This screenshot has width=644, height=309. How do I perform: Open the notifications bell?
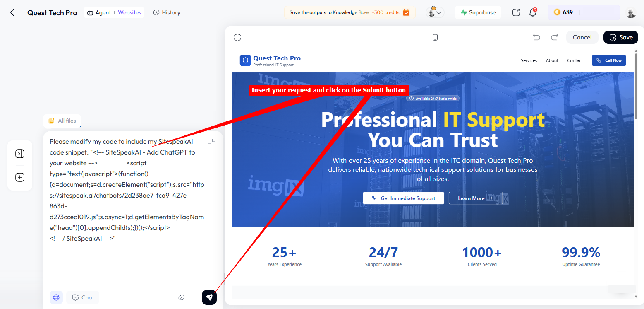pos(533,12)
